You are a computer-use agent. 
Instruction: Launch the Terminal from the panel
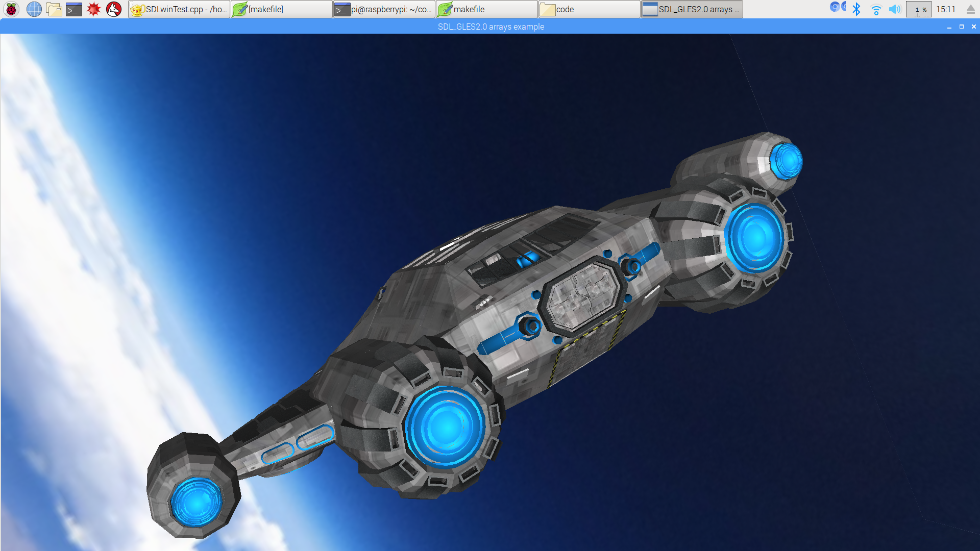pyautogui.click(x=74, y=9)
